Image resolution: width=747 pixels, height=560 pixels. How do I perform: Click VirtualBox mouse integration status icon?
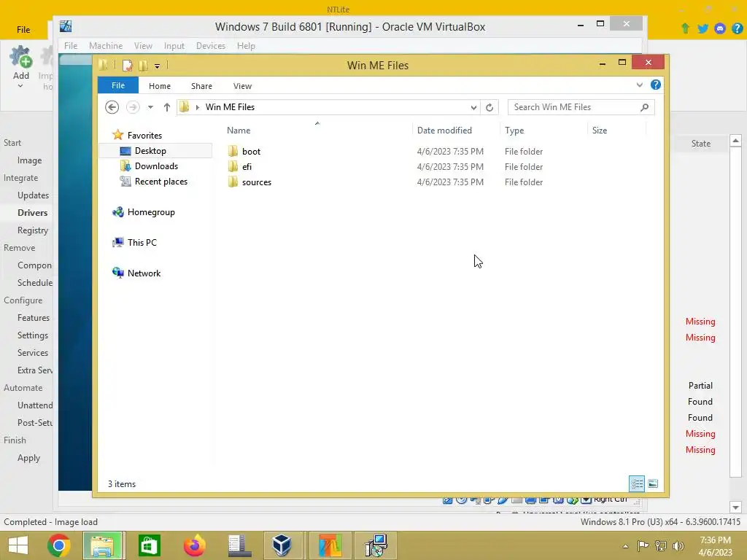pos(573,499)
